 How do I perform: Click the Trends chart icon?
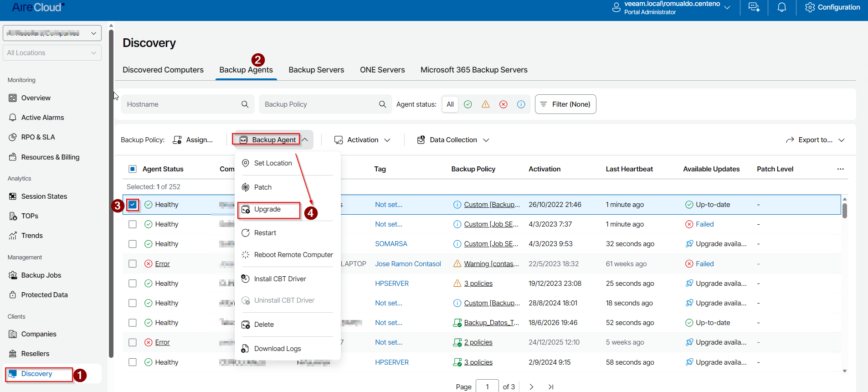tap(13, 236)
